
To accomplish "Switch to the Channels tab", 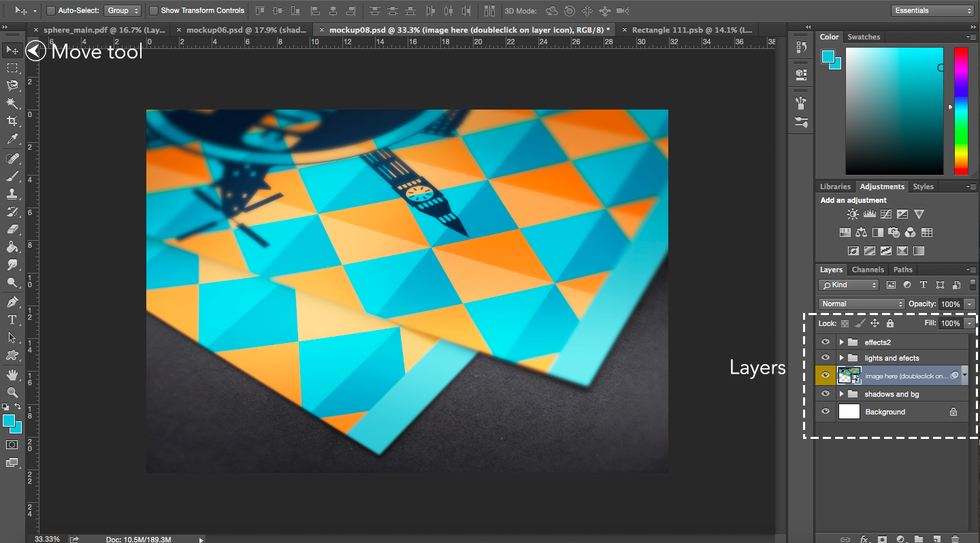I will [868, 269].
